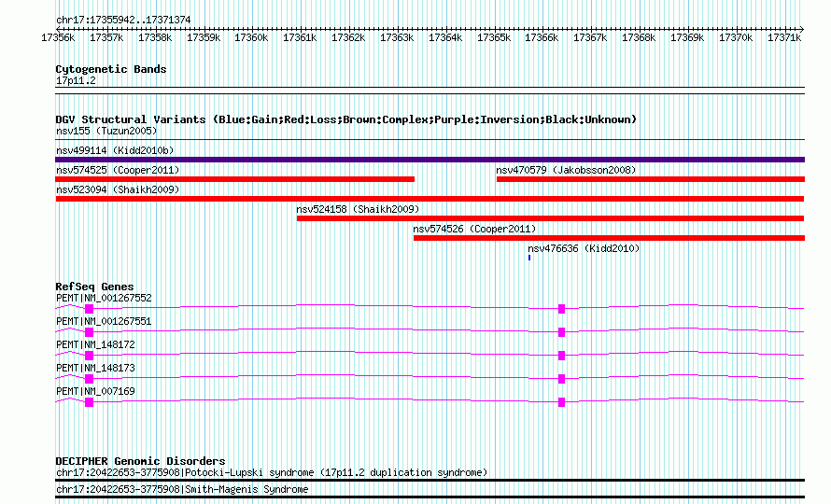Open variant label nsv574526 (Cooper2011)
Screen dimensions: 831x504
tap(475, 229)
